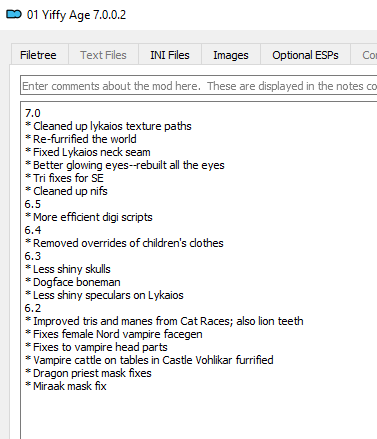Screen dimensions: 377x439
Task: Switch to the Filetree tab
Action: tap(40, 55)
